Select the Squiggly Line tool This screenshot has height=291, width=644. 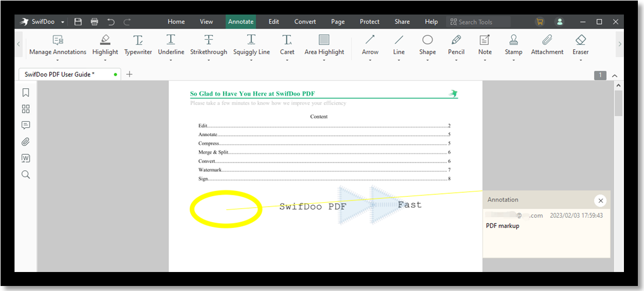[x=251, y=45]
